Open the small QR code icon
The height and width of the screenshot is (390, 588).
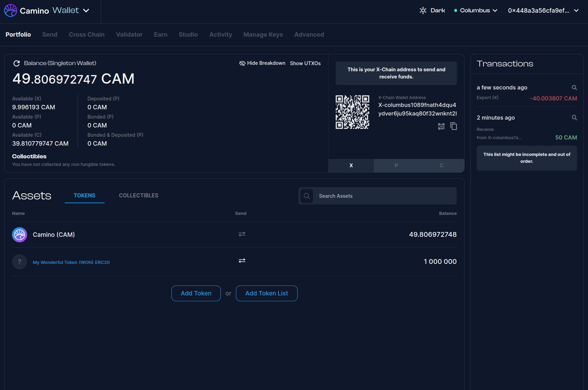click(x=441, y=126)
